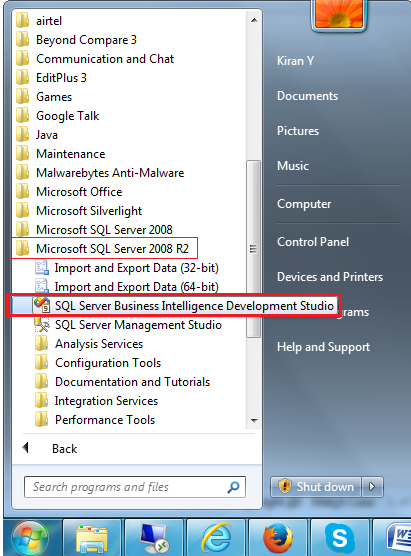This screenshot has width=411, height=556.
Task: Select the 'Performance Tools' text
Action: pos(105,420)
